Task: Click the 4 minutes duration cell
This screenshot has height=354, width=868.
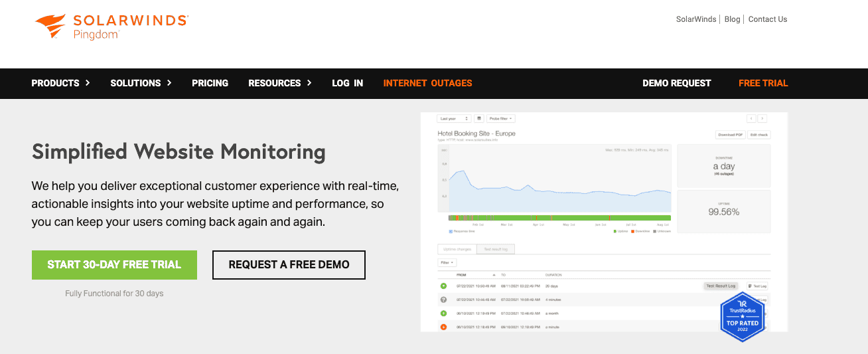Action: [x=554, y=300]
